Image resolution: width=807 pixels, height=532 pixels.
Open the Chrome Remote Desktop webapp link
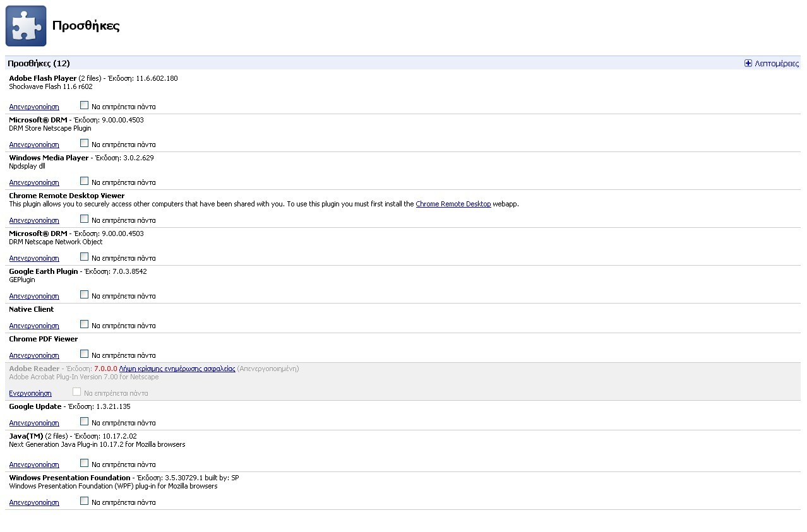(x=453, y=204)
